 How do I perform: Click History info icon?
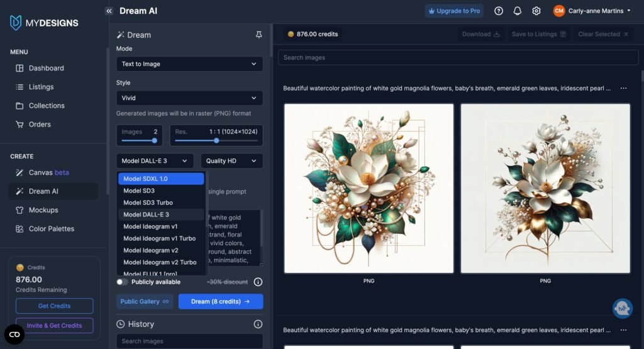258,324
